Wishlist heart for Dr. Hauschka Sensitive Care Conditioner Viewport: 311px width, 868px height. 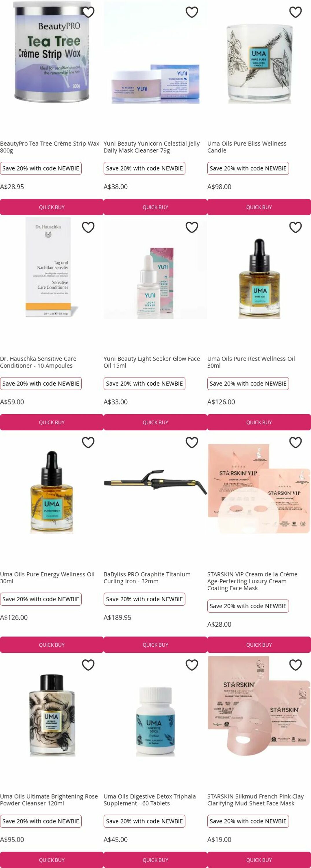tap(88, 227)
